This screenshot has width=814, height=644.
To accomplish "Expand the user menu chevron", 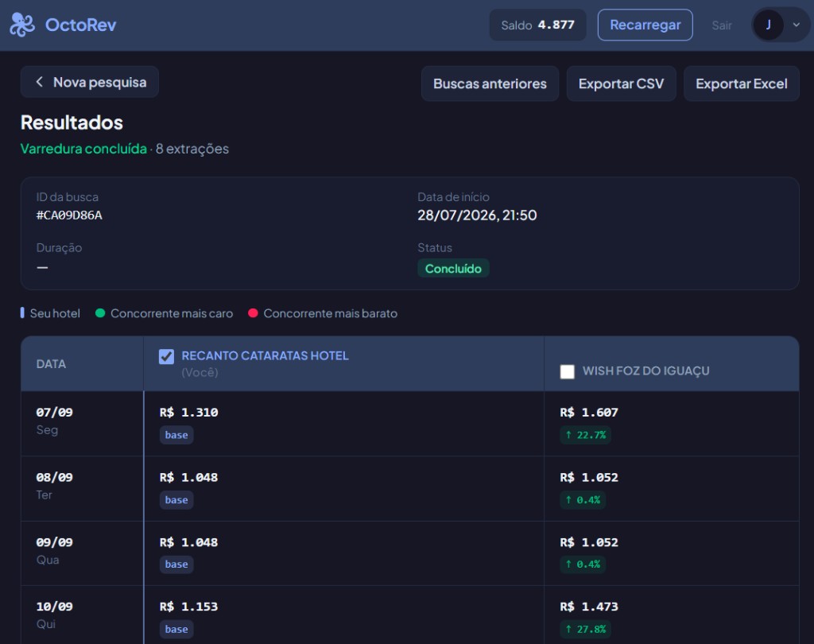I will (x=796, y=25).
